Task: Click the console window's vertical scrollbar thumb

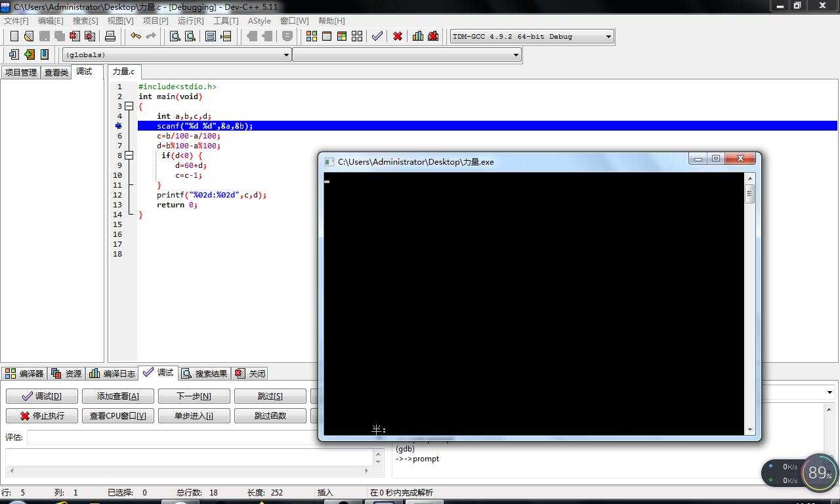Action: tap(749, 194)
